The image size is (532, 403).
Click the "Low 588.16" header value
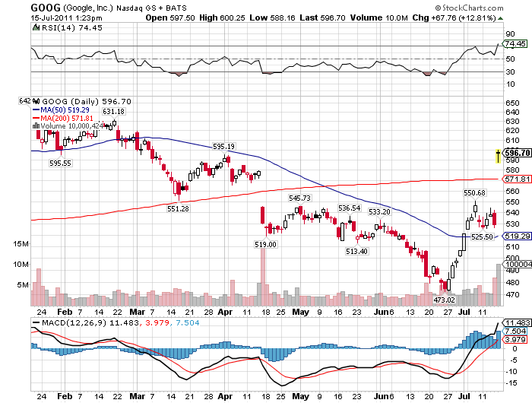click(272, 17)
